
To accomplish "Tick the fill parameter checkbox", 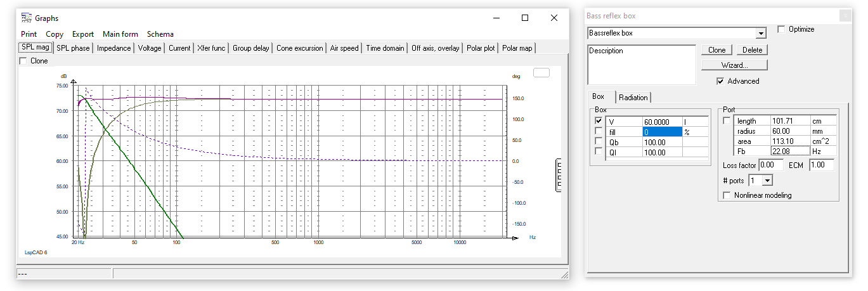I will point(599,131).
